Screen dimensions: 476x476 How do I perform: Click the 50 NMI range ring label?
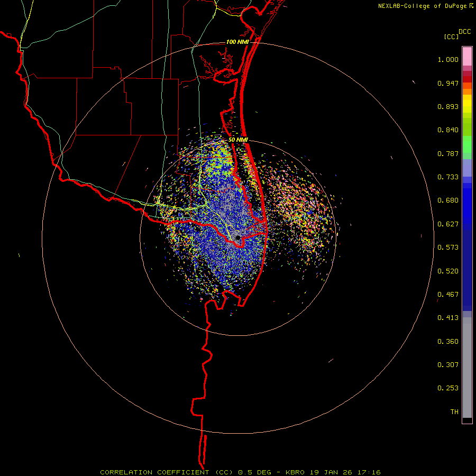[x=238, y=140]
